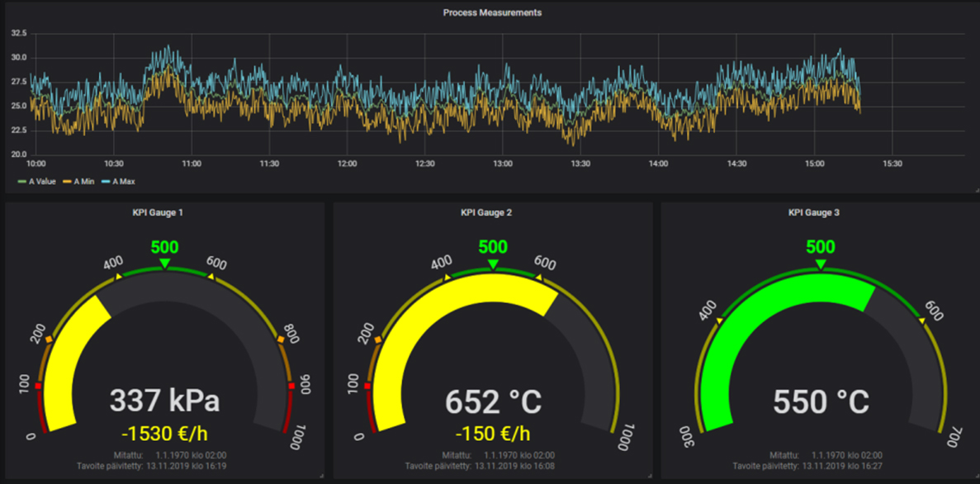Click the green 500 target marker in KPI Gauge 1
980x484 pixels.
[x=165, y=263]
